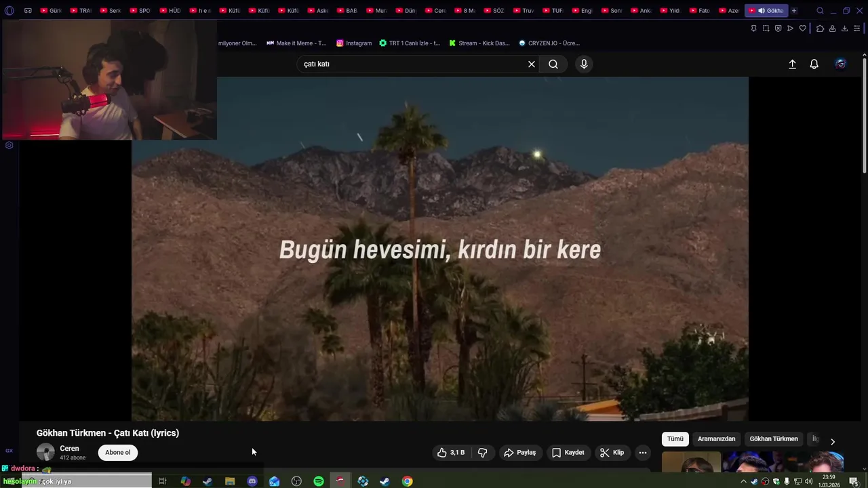Screen dimensions: 868x488
Task: Click video title Gökhan Türkmen - Çatı Katı (lyrics)
Action: 108,433
